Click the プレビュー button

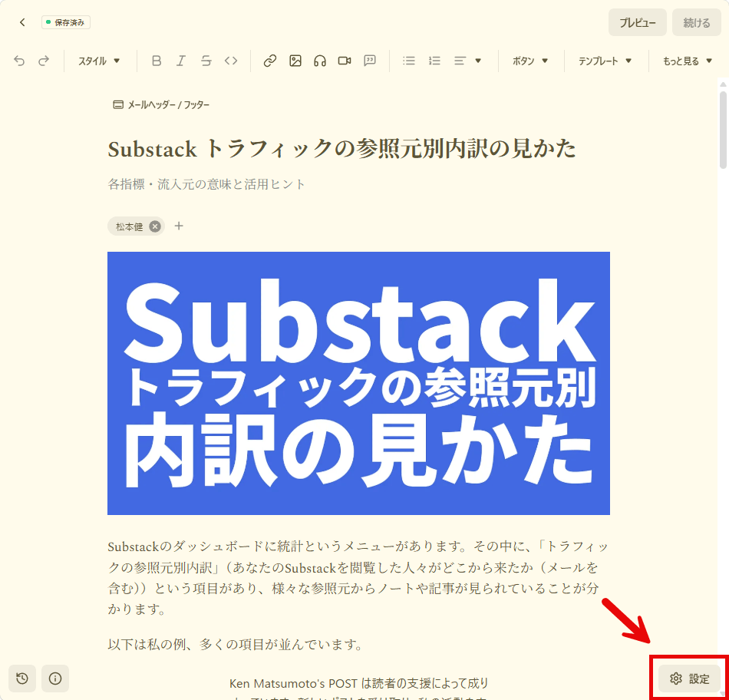[x=638, y=22]
